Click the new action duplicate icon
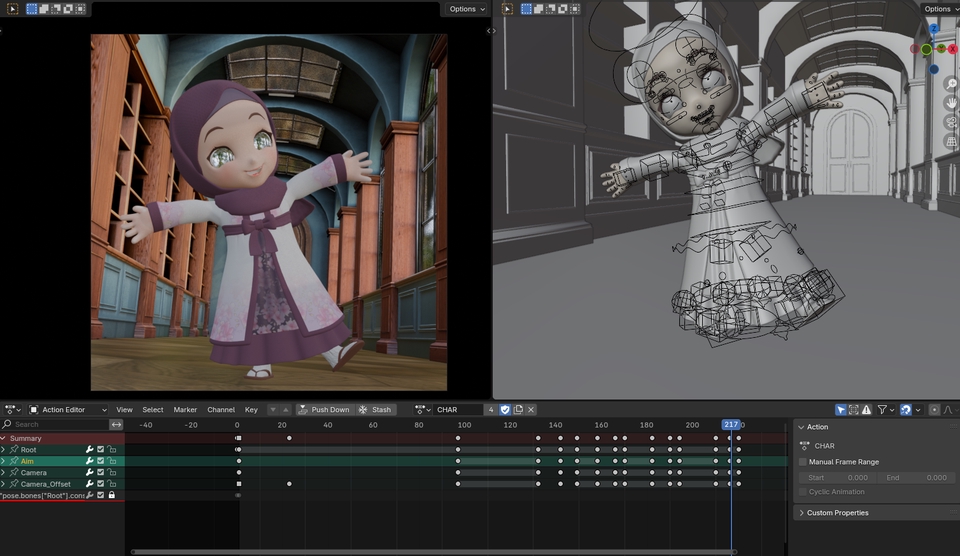This screenshot has height=556, width=960. point(518,410)
